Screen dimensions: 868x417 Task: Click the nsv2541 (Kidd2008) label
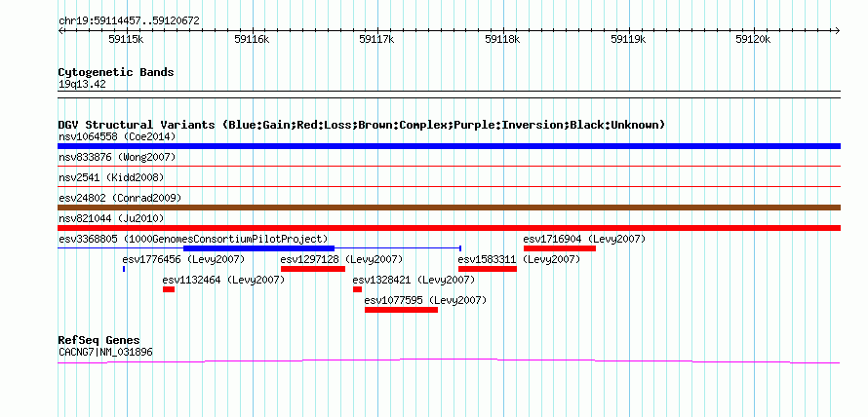coord(111,177)
